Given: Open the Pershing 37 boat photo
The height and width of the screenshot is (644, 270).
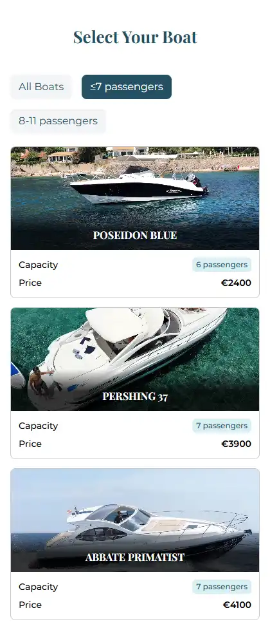Looking at the screenshot, I should (x=135, y=359).
